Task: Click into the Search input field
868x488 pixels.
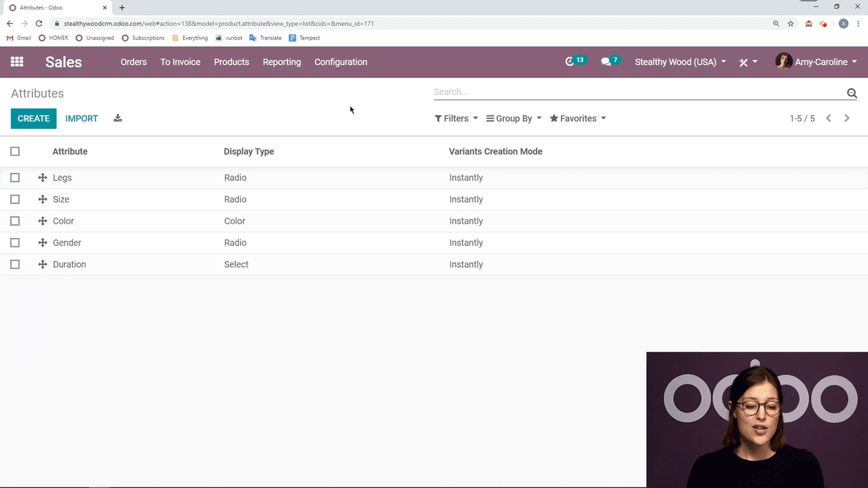Action: coord(637,92)
